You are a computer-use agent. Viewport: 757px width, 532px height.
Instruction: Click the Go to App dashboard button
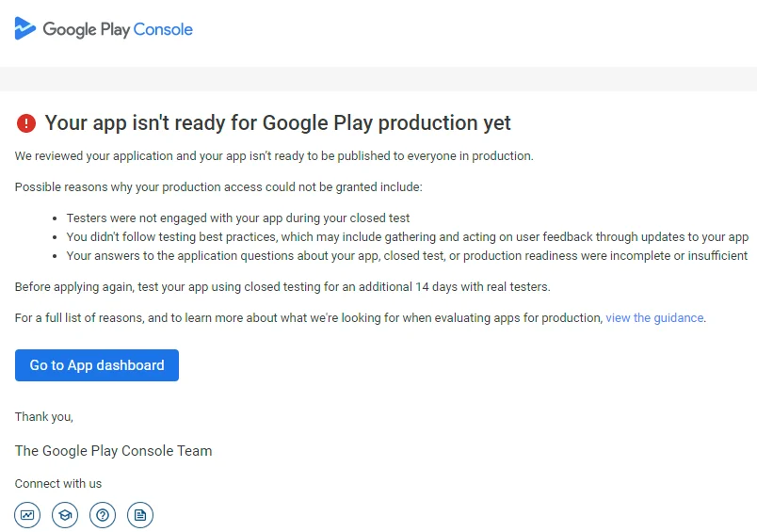coord(97,365)
